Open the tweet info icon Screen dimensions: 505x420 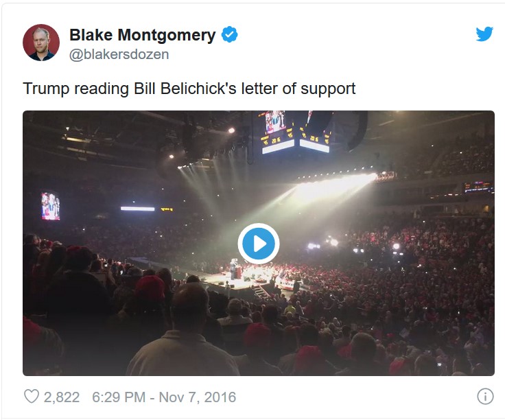(x=485, y=397)
